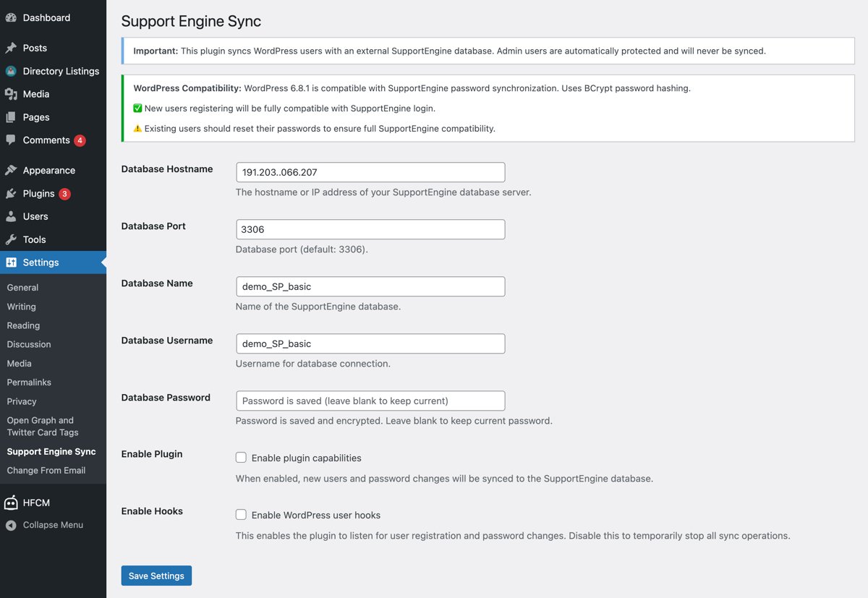The image size is (868, 598).
Task: Click the Collapse Menu arrow icon
Action: (11, 525)
